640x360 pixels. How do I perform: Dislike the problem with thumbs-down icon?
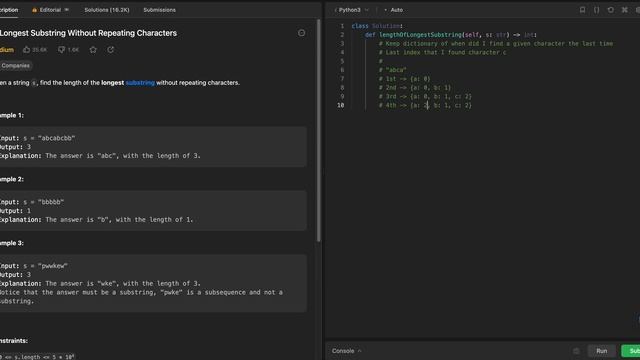click(x=69, y=50)
